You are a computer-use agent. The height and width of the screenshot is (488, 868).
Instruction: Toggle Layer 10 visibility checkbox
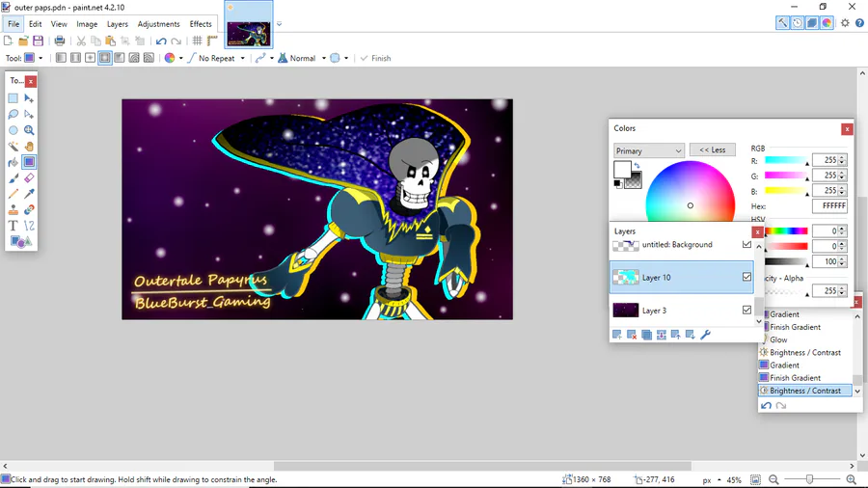(x=746, y=277)
